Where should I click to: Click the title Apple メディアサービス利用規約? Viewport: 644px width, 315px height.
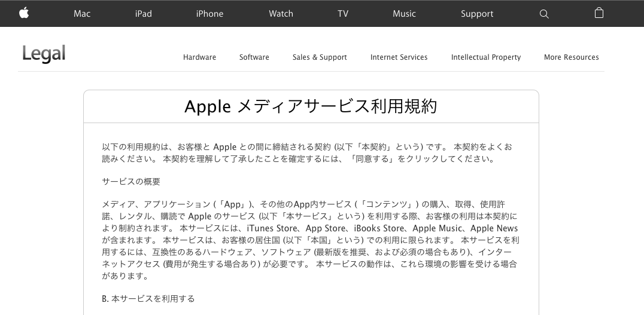(311, 106)
